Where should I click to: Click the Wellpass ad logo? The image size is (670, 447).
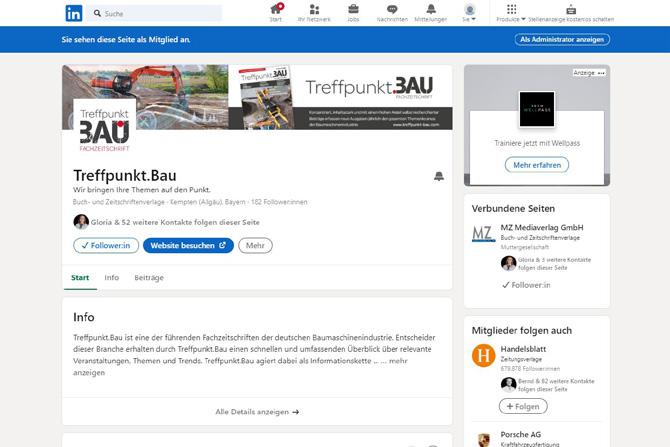click(537, 109)
